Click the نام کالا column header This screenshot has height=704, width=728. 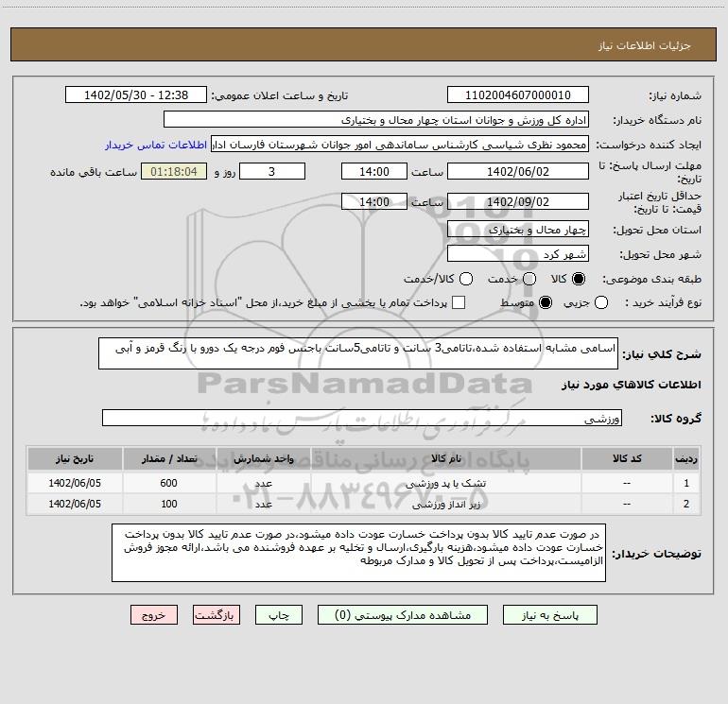(445, 458)
